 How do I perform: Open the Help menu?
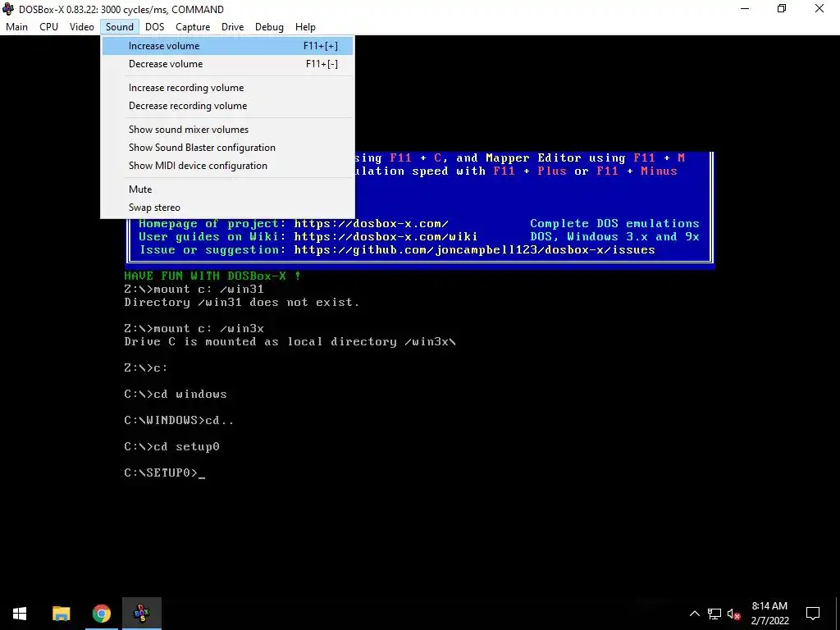coord(305,27)
